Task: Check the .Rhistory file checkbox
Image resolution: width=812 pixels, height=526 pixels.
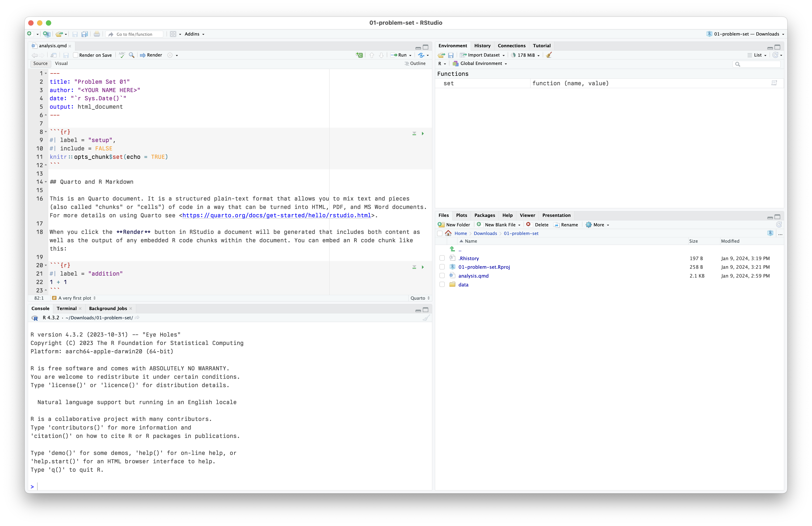Action: pos(442,258)
